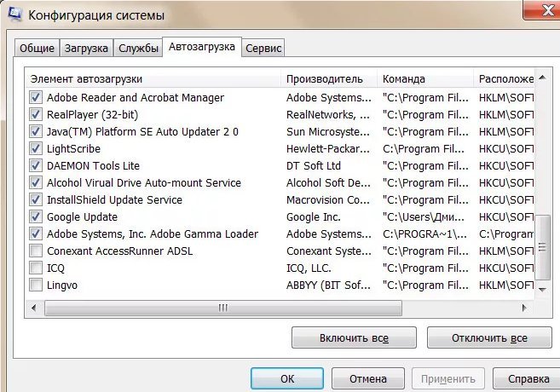
Task: Click the ABBYY (BIT Sof... manufacturer cell
Action: click(328, 285)
